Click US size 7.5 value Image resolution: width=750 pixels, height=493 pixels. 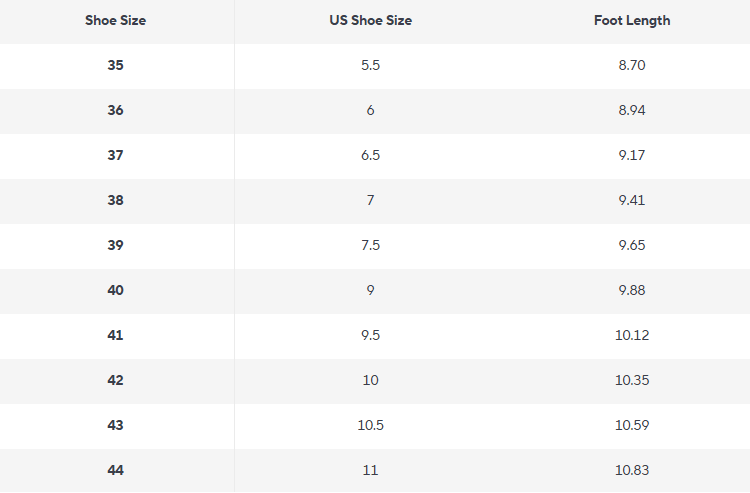point(370,245)
